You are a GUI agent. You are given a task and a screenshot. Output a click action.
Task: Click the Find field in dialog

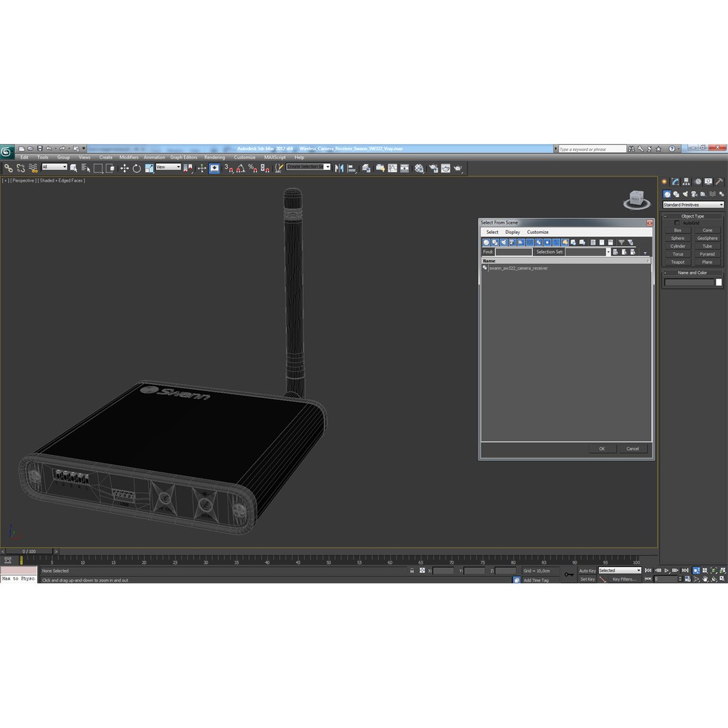coord(514,252)
